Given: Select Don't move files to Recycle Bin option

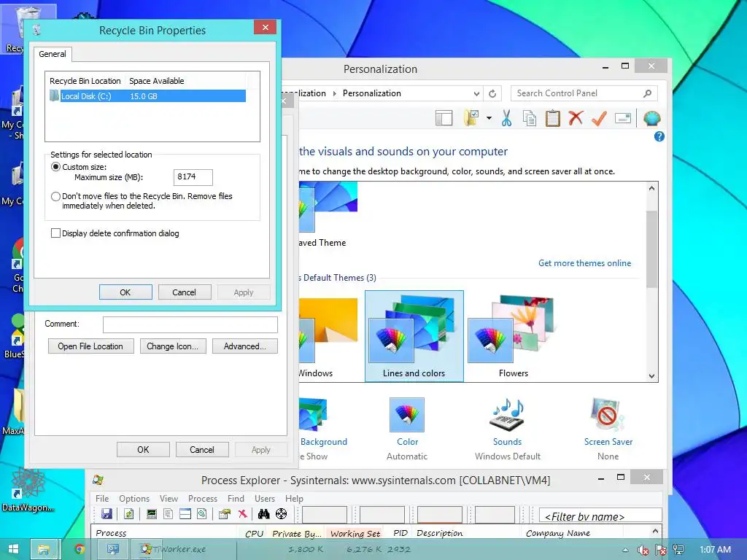Looking at the screenshot, I should [55, 196].
